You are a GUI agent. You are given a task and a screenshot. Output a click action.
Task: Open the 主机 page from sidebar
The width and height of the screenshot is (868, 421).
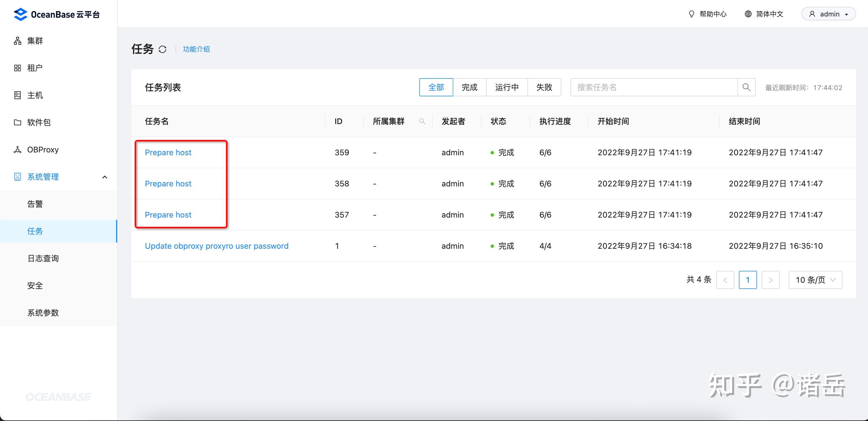point(35,95)
